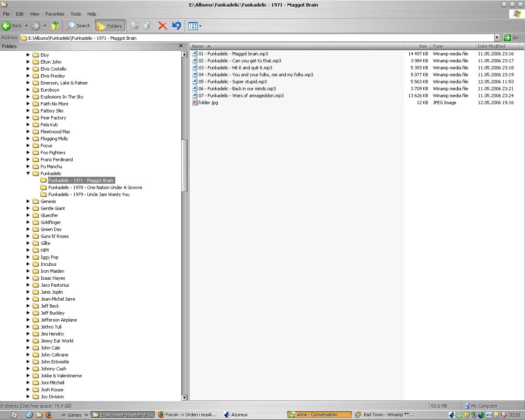Click the Guns N' Roses folder icon

click(36, 236)
